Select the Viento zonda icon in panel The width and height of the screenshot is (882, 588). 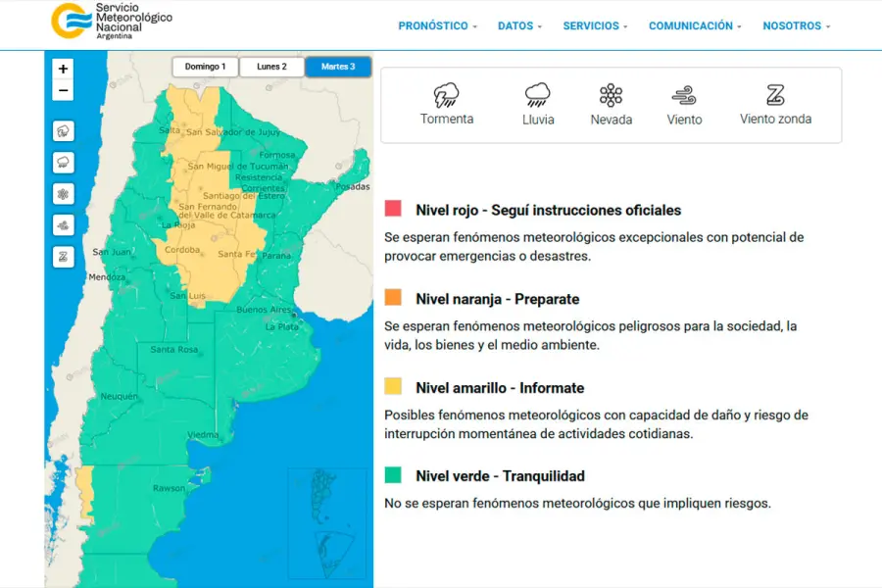point(775,96)
